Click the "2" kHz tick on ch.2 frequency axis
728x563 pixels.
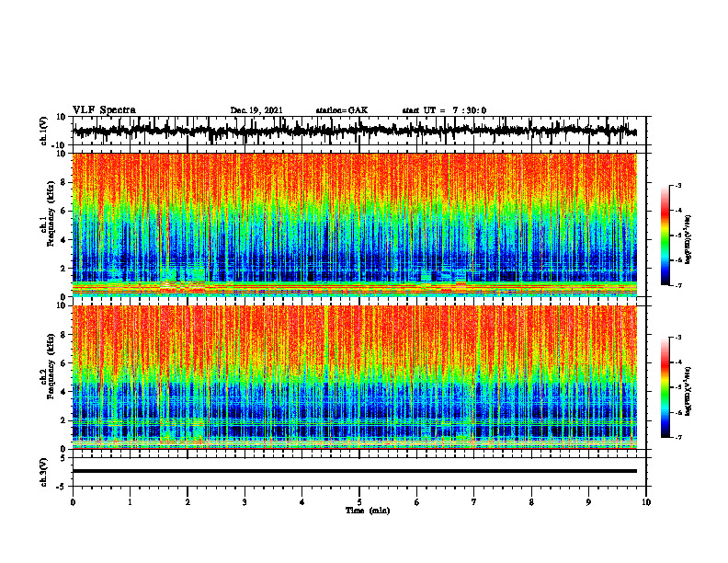click(x=63, y=420)
